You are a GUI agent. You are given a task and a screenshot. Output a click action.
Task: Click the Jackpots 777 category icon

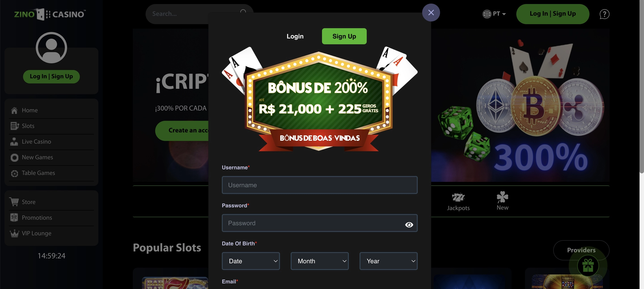tap(458, 197)
